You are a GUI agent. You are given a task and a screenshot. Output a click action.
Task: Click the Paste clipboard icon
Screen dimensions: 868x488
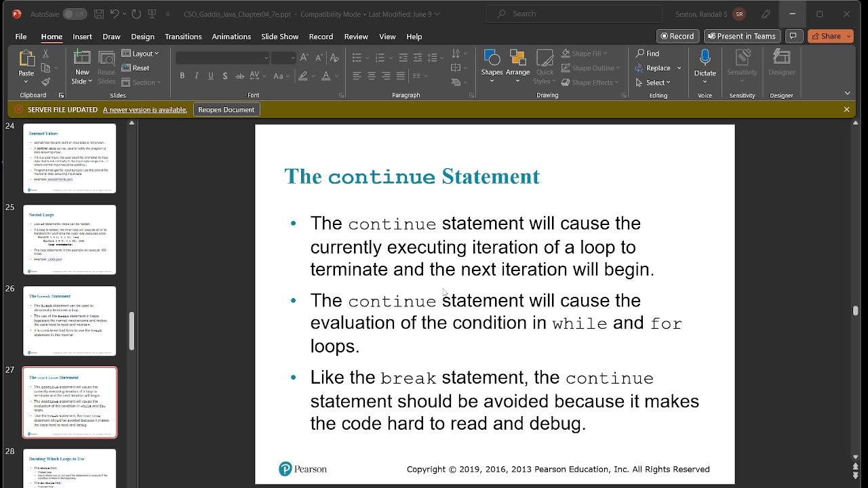click(26, 60)
